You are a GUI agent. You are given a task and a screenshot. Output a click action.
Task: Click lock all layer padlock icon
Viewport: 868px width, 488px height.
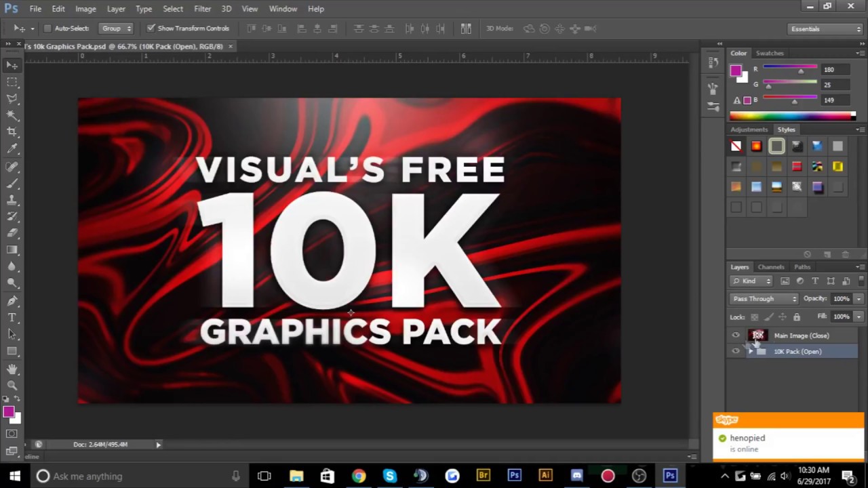797,317
